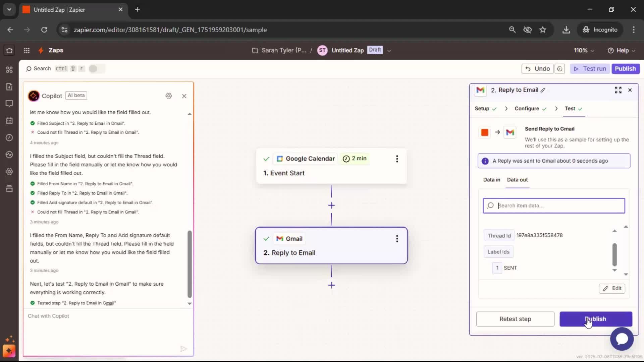
Task: Select the Google Calendar Event Start step
Action: pyautogui.click(x=331, y=166)
